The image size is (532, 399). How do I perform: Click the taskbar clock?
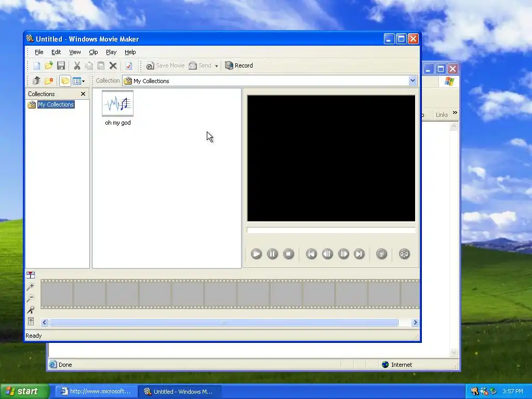(x=512, y=392)
